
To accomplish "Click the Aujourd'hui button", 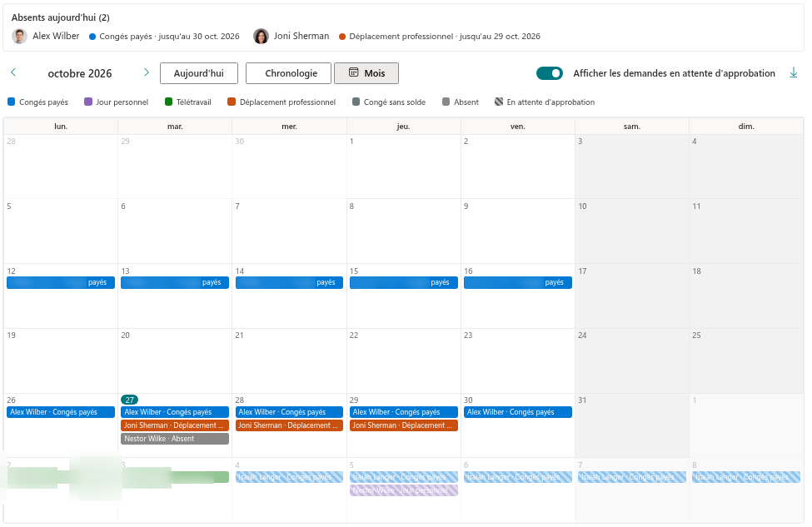I will (x=199, y=73).
